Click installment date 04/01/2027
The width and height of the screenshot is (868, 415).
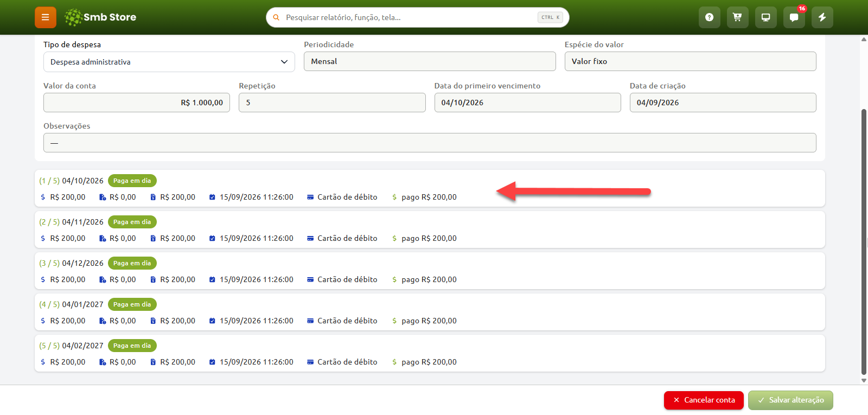point(82,304)
